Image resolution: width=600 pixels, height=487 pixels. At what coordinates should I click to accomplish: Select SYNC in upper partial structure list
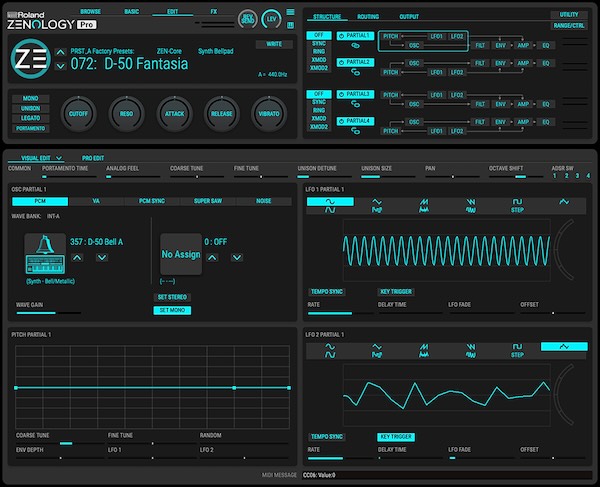coord(319,44)
